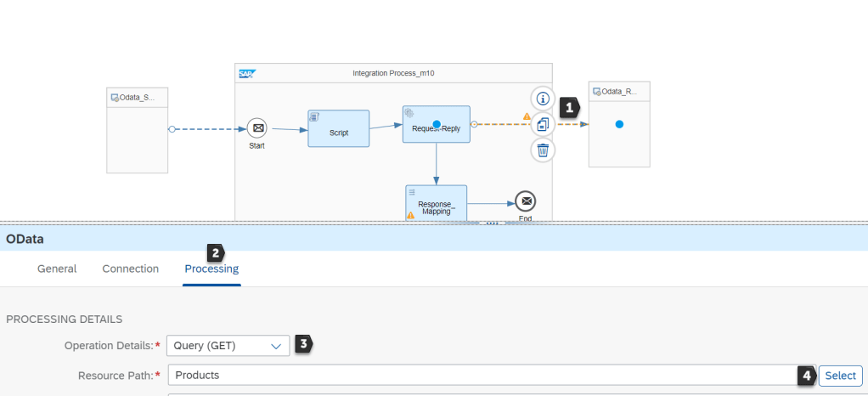Select the End message event icon
This screenshot has height=396, width=868.
[x=526, y=201]
